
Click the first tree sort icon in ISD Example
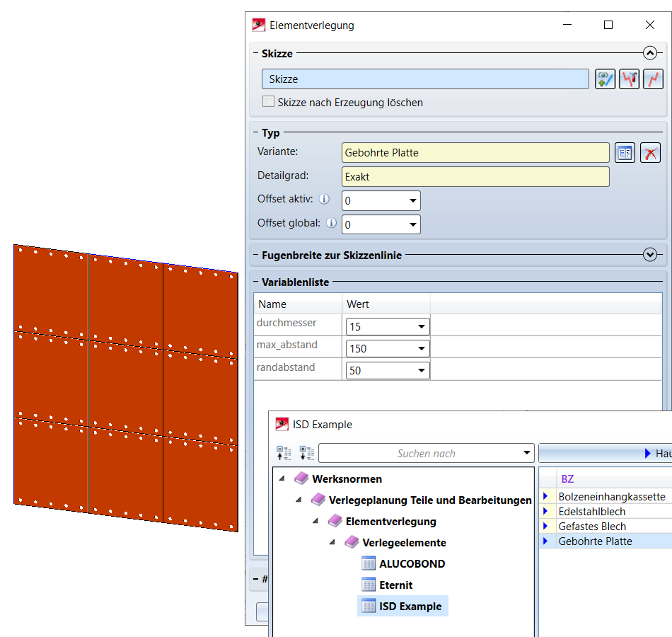pos(284,453)
